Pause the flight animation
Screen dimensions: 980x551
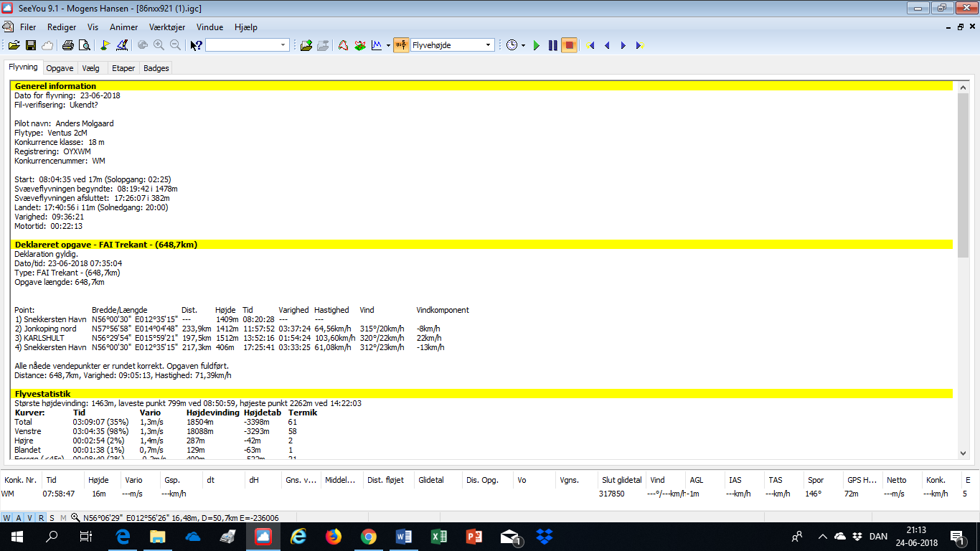(552, 45)
